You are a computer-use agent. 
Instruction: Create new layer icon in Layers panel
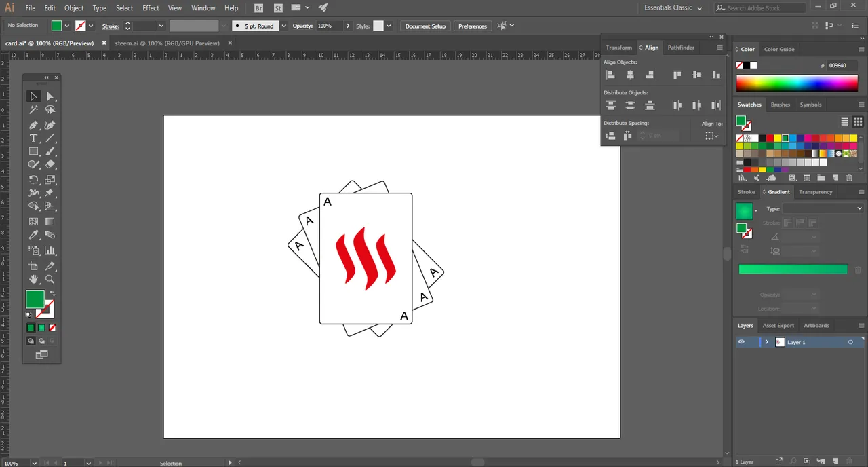[x=835, y=462]
